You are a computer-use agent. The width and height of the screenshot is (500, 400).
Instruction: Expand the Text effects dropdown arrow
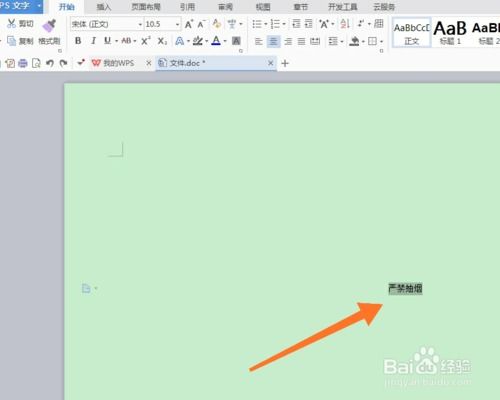[x=188, y=41]
